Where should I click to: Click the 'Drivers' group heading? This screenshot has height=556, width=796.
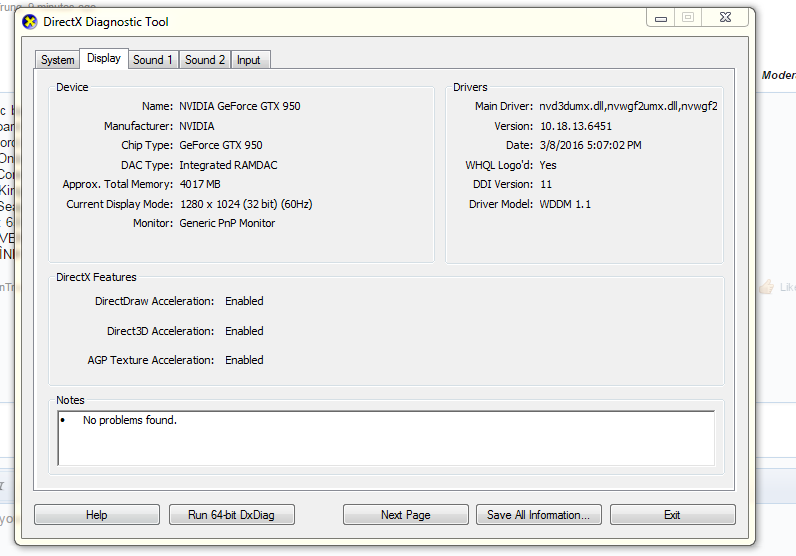(x=470, y=87)
